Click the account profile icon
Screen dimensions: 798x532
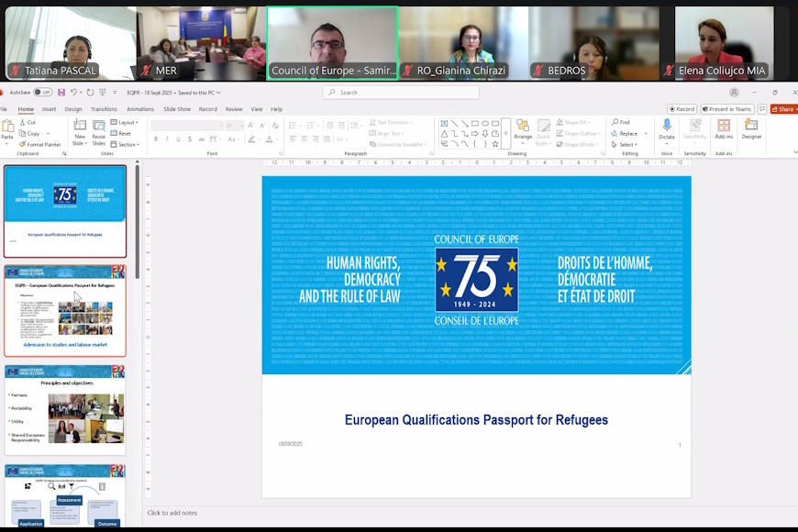[734, 92]
